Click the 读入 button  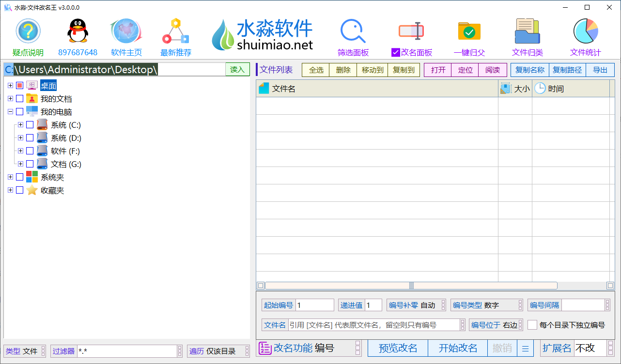(x=237, y=70)
